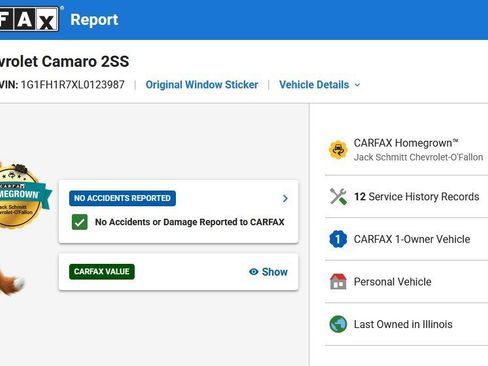
Task: Click the blue 1-Owner badge icon
Action: pyautogui.click(x=338, y=239)
